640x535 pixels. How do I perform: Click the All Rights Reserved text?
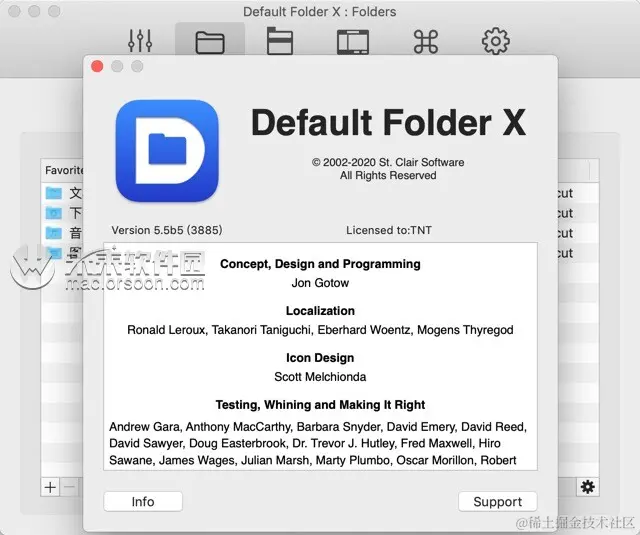coord(388,175)
